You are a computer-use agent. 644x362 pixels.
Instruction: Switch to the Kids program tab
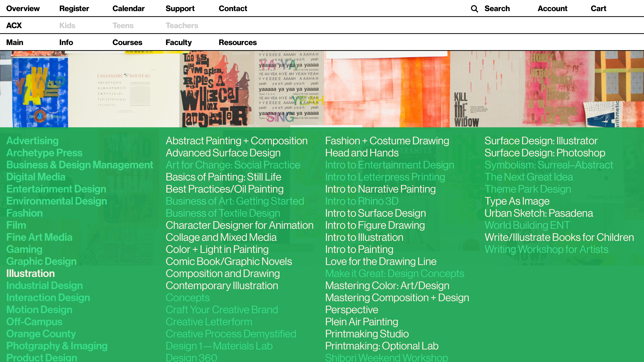tap(67, 25)
